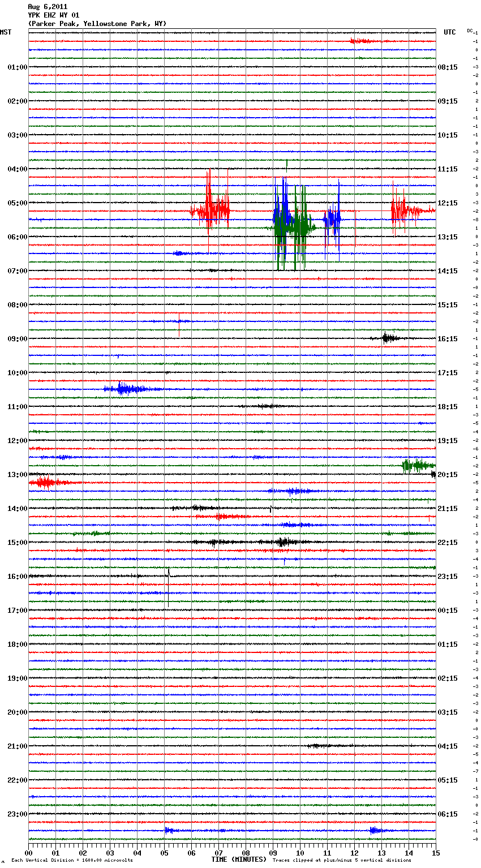This screenshot has width=481, height=868.
Task: Click the '13:15' UTC time label
Action: pyautogui.click(x=448, y=237)
